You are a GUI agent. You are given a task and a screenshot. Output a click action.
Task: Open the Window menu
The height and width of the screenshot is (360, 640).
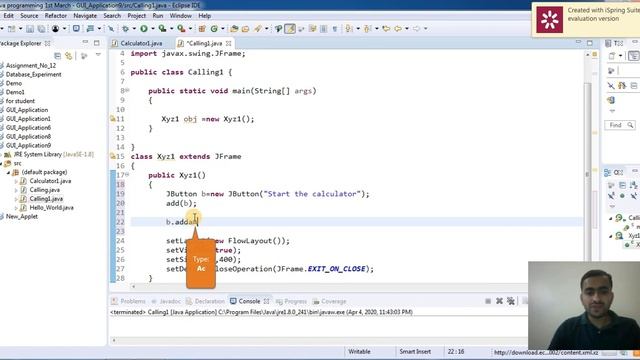[x=180, y=16]
